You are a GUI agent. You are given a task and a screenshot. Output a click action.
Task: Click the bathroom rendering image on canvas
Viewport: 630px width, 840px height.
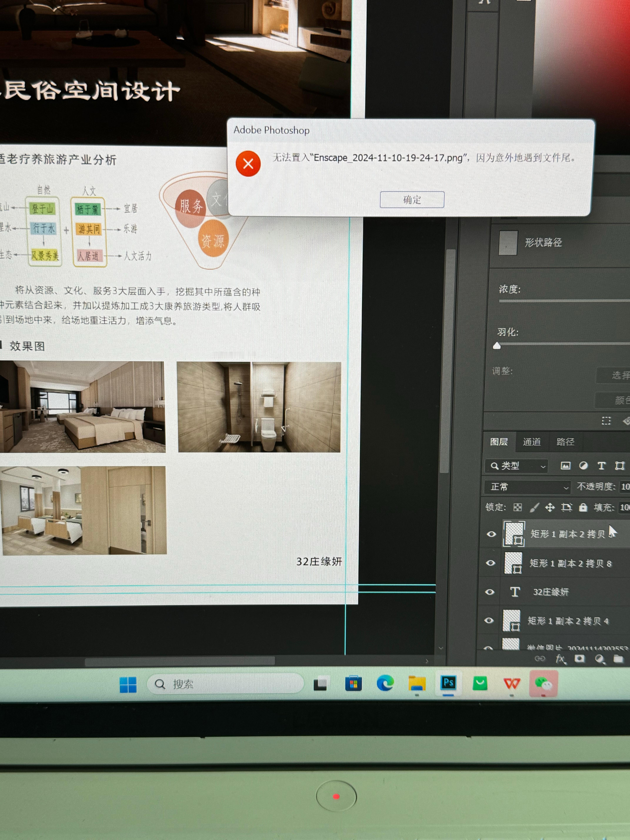click(259, 407)
